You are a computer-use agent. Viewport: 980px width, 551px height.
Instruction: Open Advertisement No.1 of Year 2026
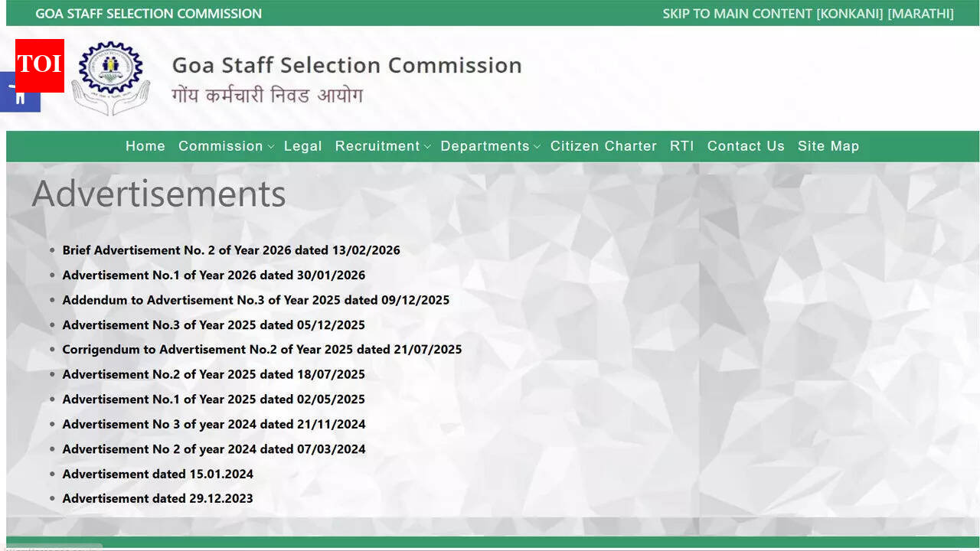coord(214,275)
